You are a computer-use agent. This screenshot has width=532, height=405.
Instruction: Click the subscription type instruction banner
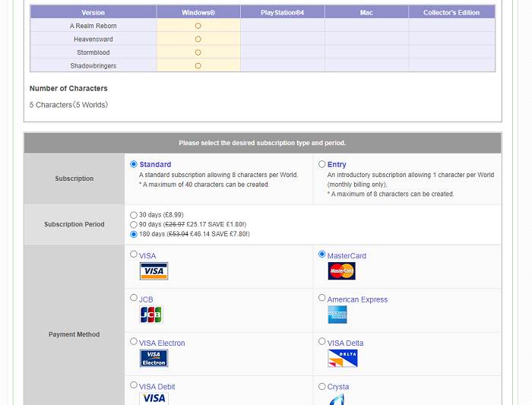tap(263, 143)
